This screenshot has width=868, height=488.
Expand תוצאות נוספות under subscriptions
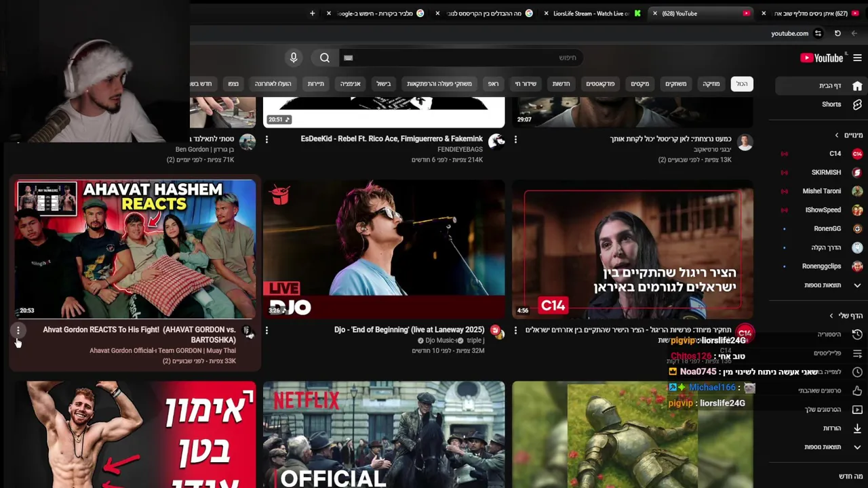coord(818,285)
